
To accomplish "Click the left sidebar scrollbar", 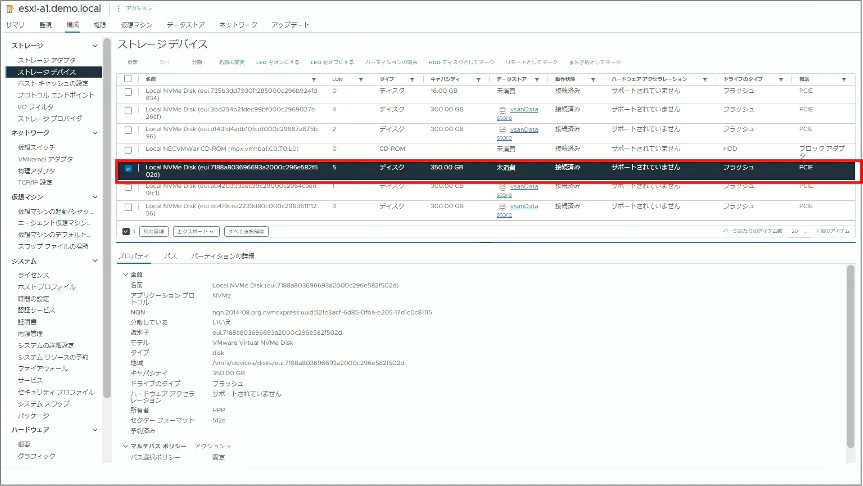I will pyautogui.click(x=107, y=220).
